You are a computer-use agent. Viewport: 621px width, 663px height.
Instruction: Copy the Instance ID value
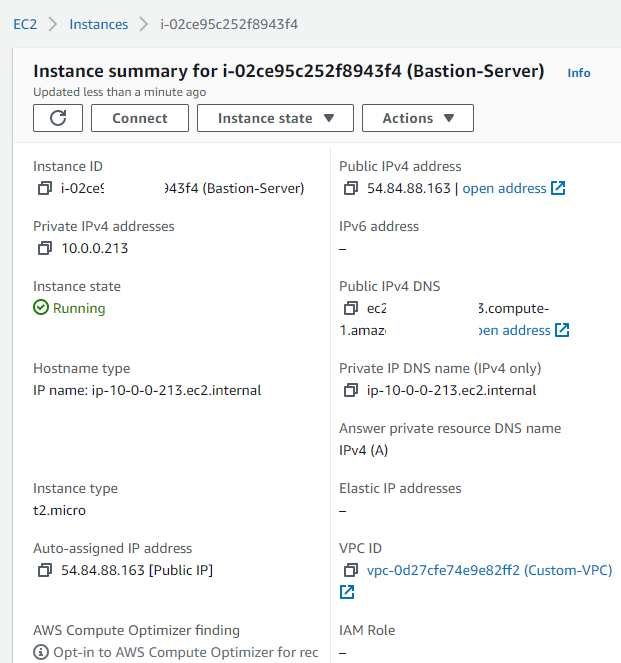[45, 188]
